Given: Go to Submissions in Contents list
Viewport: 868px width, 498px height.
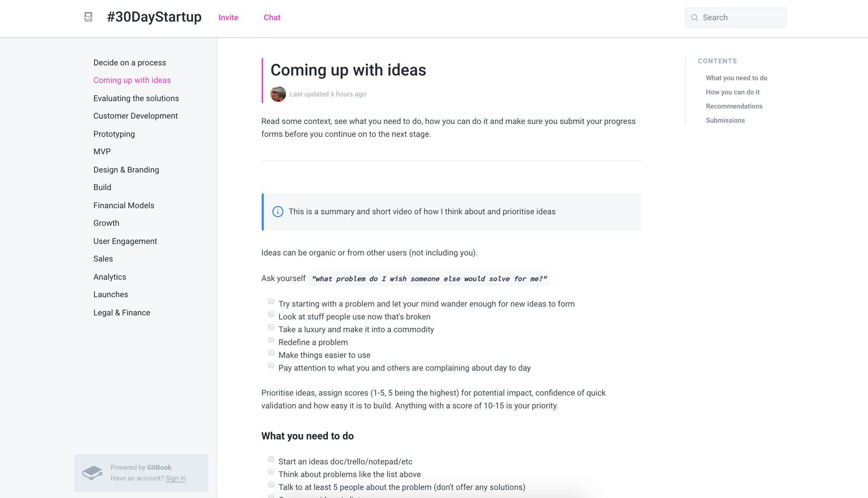Looking at the screenshot, I should tap(725, 120).
